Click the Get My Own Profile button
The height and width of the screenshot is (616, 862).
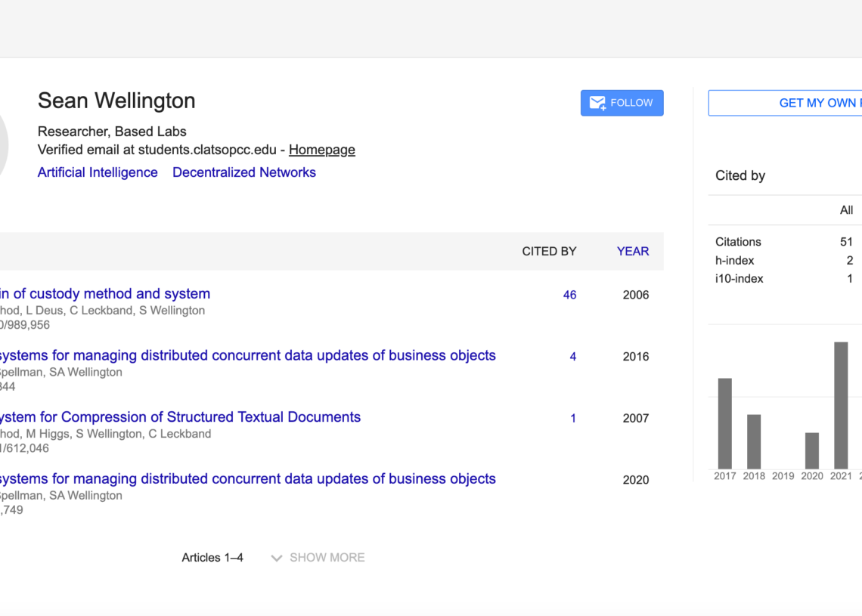click(x=786, y=103)
